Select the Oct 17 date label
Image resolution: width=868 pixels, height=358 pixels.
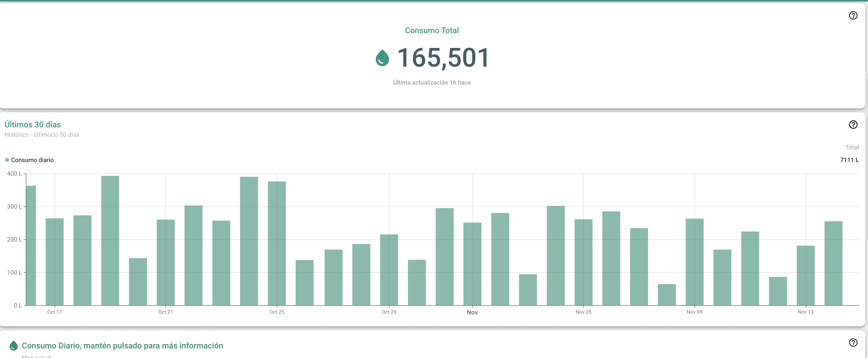pyautogui.click(x=54, y=312)
